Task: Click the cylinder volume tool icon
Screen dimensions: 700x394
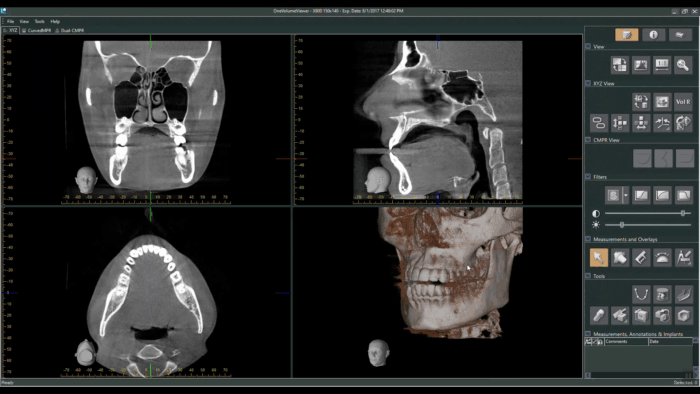Action: point(662,294)
